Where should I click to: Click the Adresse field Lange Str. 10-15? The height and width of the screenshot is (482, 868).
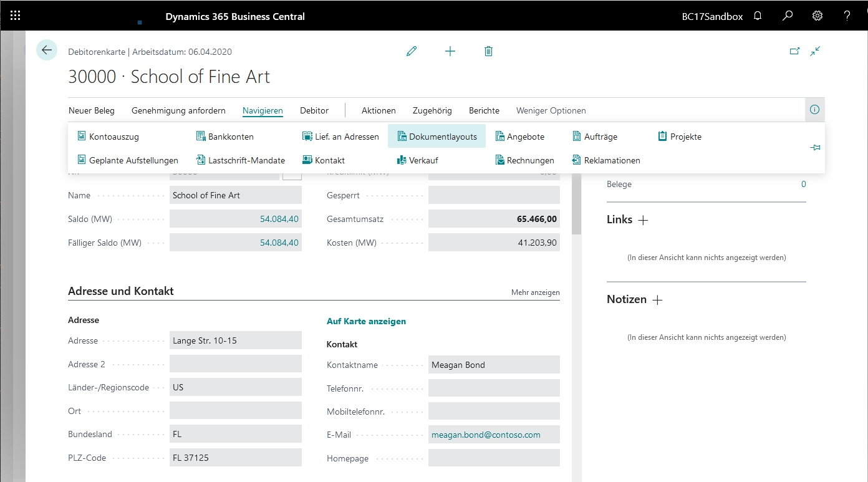[x=236, y=340]
